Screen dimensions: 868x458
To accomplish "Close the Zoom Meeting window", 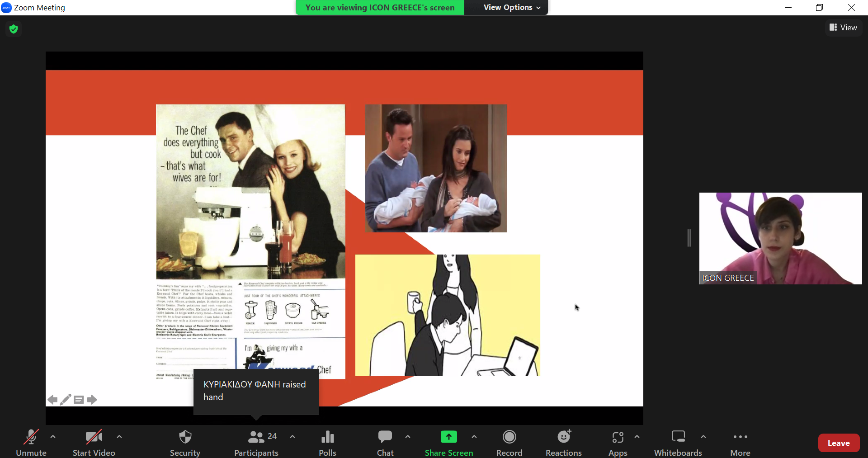I will click(x=851, y=7).
